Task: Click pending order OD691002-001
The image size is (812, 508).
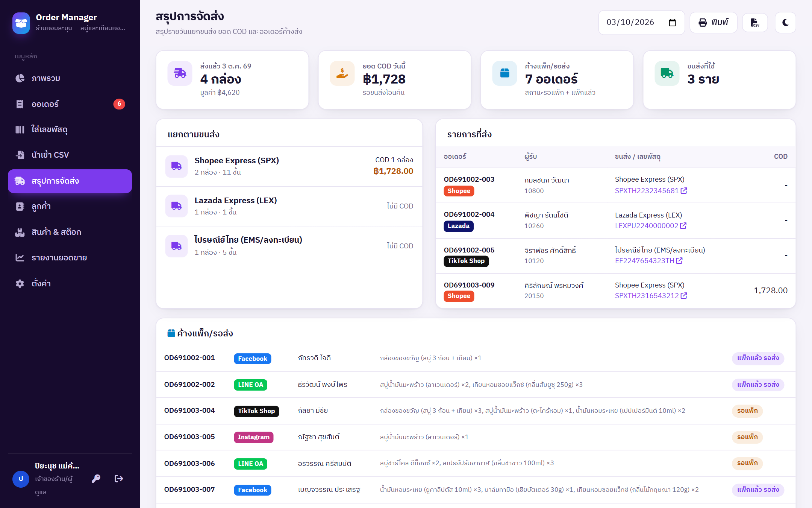Action: tap(189, 358)
